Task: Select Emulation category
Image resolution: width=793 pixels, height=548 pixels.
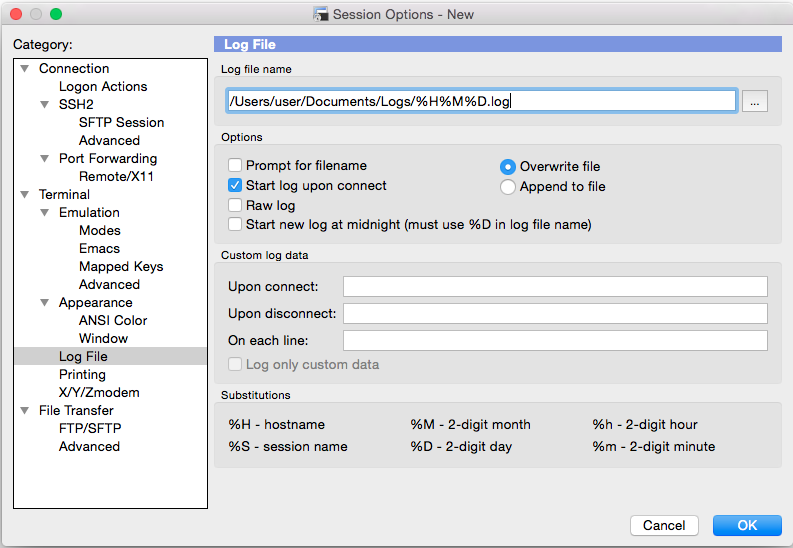Action: click(89, 212)
